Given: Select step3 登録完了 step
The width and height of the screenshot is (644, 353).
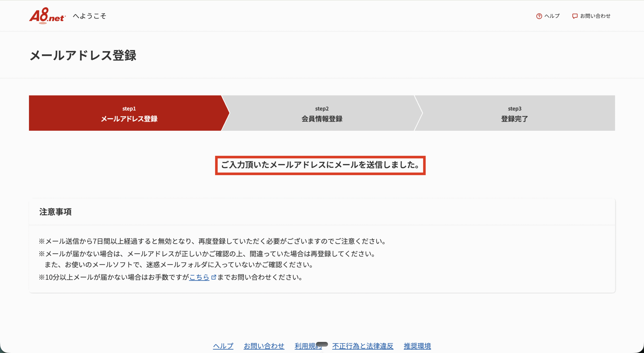Looking at the screenshot, I should pyautogui.click(x=515, y=113).
